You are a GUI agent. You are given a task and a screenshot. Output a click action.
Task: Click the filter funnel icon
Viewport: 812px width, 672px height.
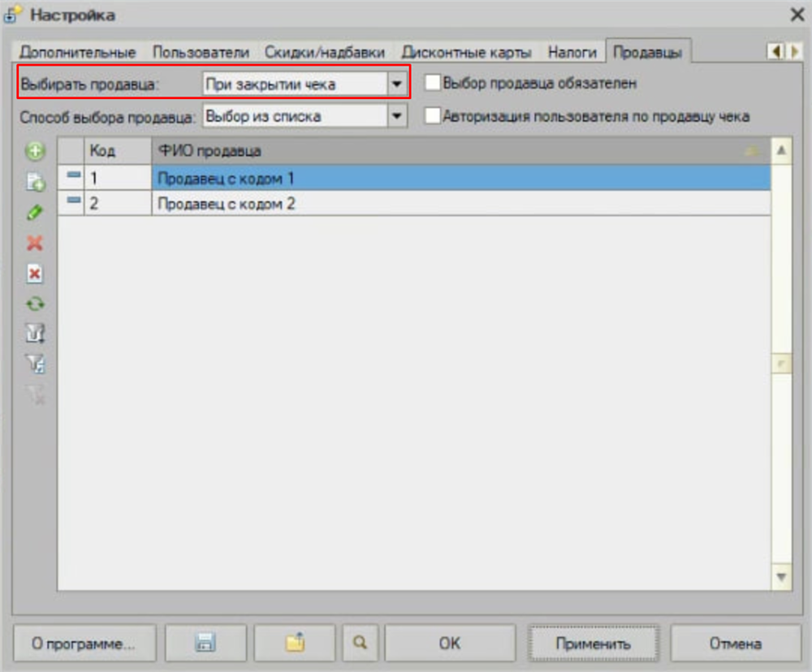click(x=35, y=334)
